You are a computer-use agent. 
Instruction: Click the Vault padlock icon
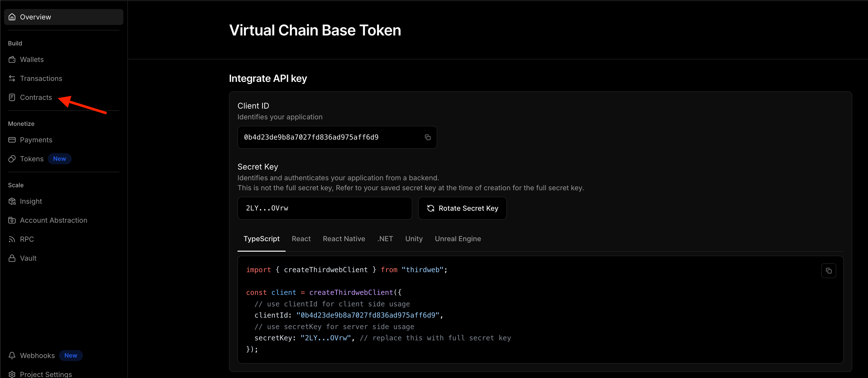12,258
